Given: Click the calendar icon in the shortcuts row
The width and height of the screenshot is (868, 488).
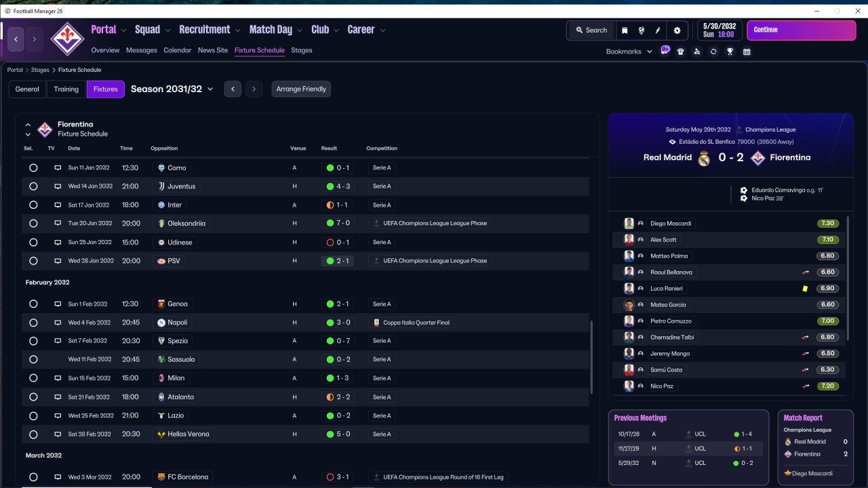Looking at the screenshot, I should [x=747, y=52].
